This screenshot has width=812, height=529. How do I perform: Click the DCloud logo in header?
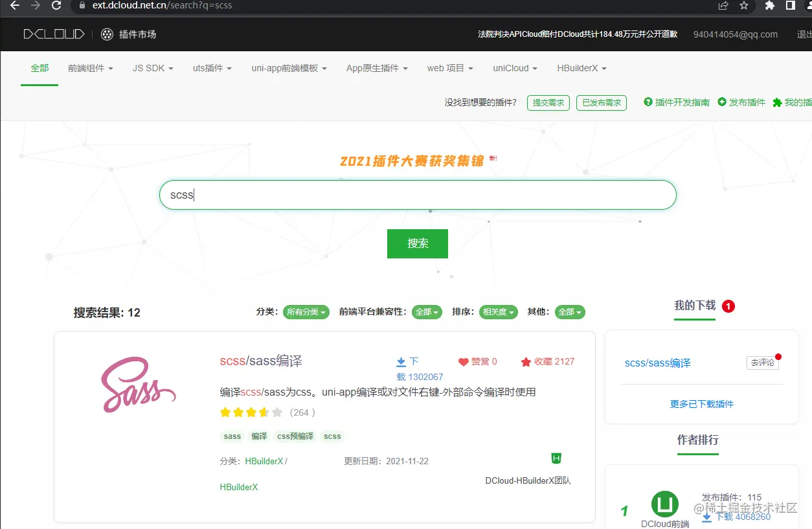[x=54, y=34]
